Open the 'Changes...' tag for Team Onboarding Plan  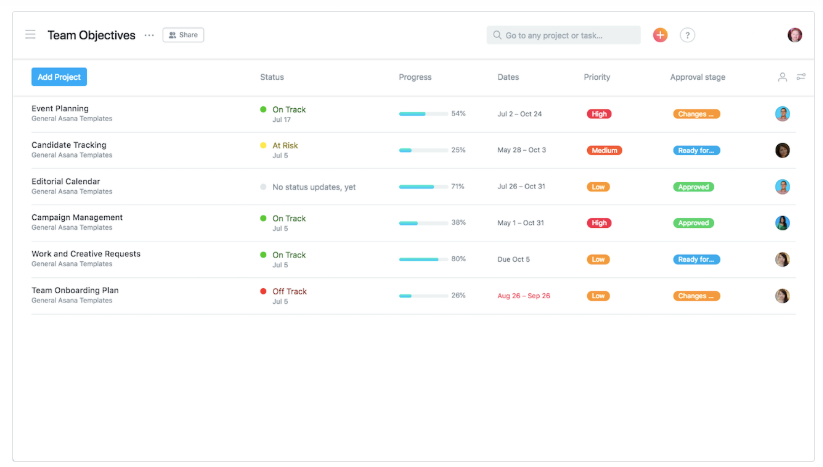[697, 296]
